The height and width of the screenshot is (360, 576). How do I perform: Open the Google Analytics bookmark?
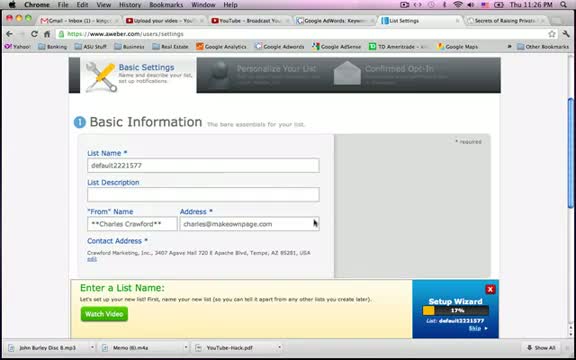(221, 47)
